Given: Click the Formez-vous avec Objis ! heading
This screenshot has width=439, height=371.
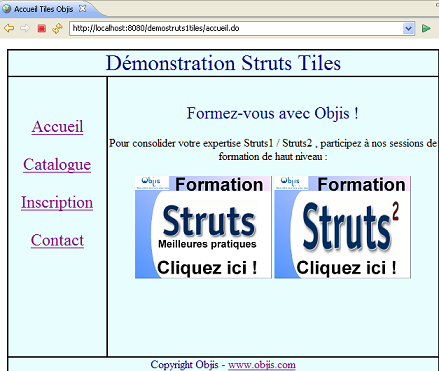Looking at the screenshot, I should coord(273,113).
